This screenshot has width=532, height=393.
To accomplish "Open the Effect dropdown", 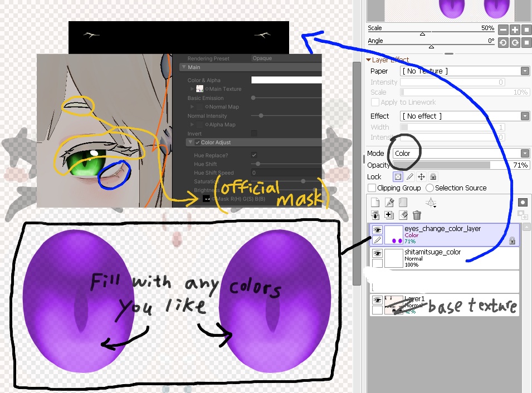I will [524, 116].
